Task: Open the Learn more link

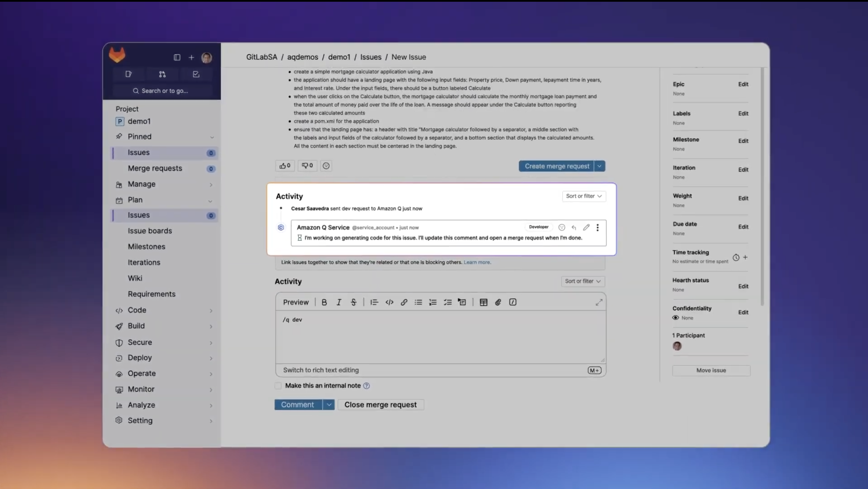Action: (477, 262)
